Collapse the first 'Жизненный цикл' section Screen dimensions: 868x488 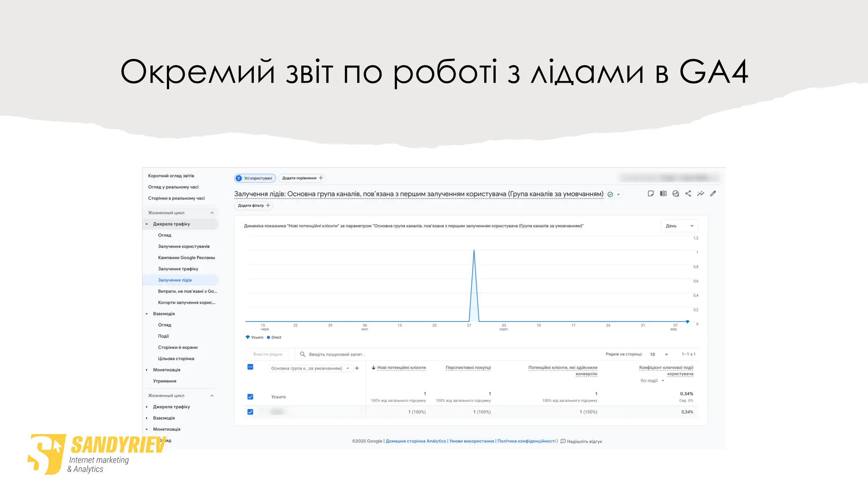pyautogui.click(x=212, y=213)
